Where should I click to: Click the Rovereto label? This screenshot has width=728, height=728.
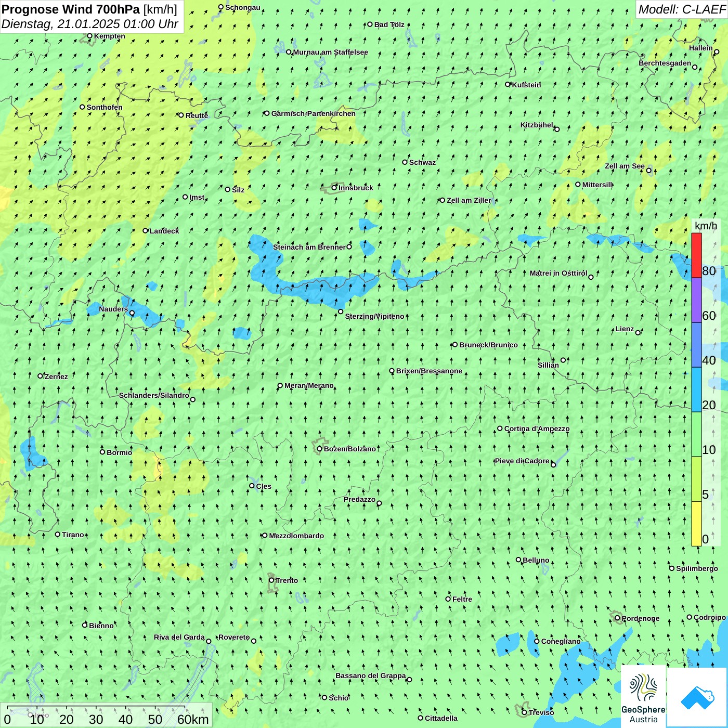tap(234, 637)
